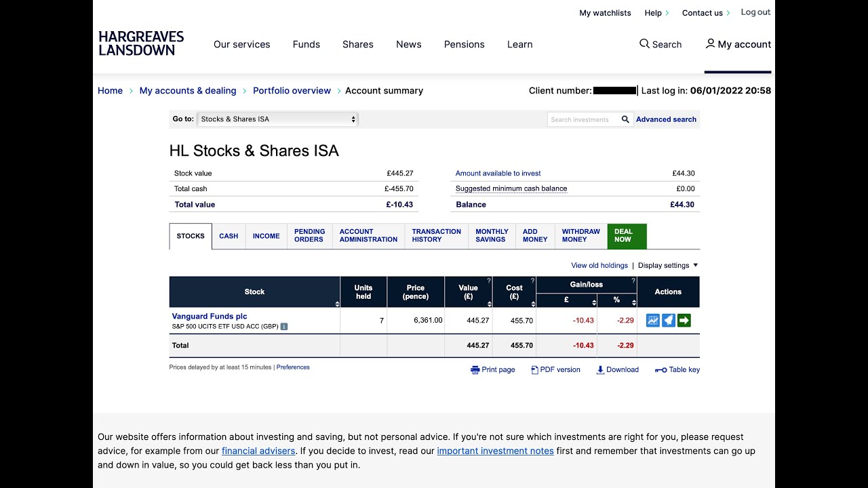Go to My watchlists
Image resolution: width=868 pixels, height=488 pixels.
click(x=605, y=13)
